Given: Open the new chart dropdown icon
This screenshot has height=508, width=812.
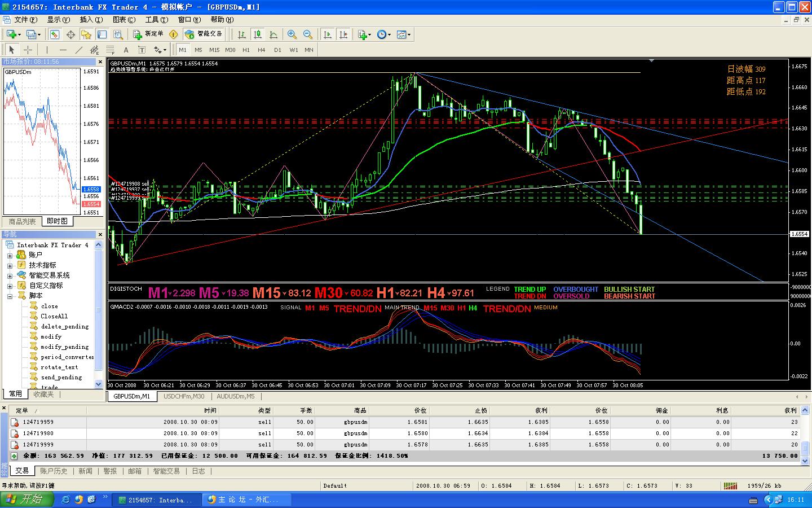Looking at the screenshot, I should coord(14,34).
